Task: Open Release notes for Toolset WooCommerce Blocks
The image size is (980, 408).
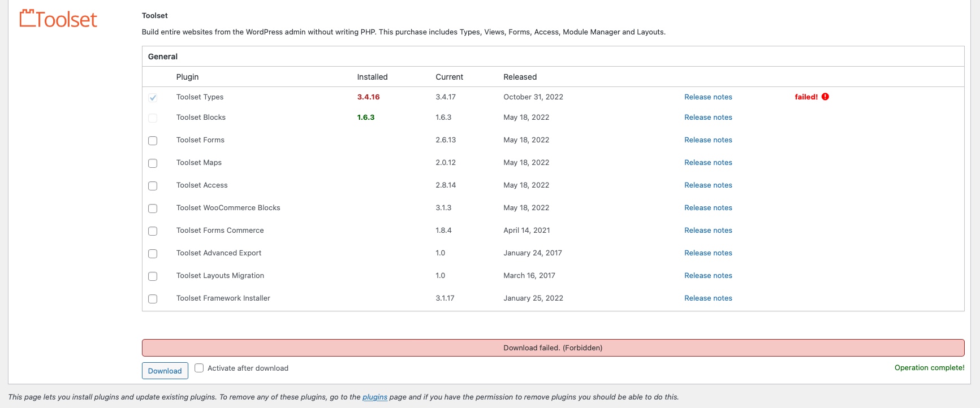Action: tap(708, 208)
